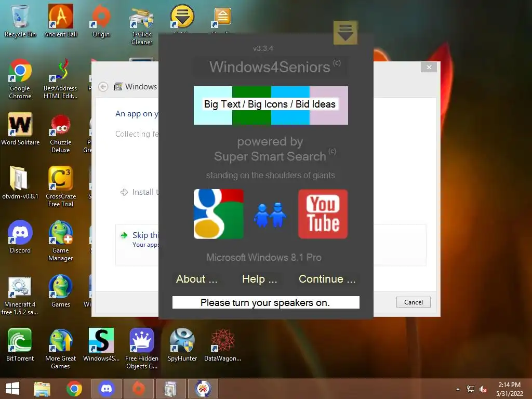Show hidden tray icons arrow
This screenshot has width=532, height=399.
(458, 389)
